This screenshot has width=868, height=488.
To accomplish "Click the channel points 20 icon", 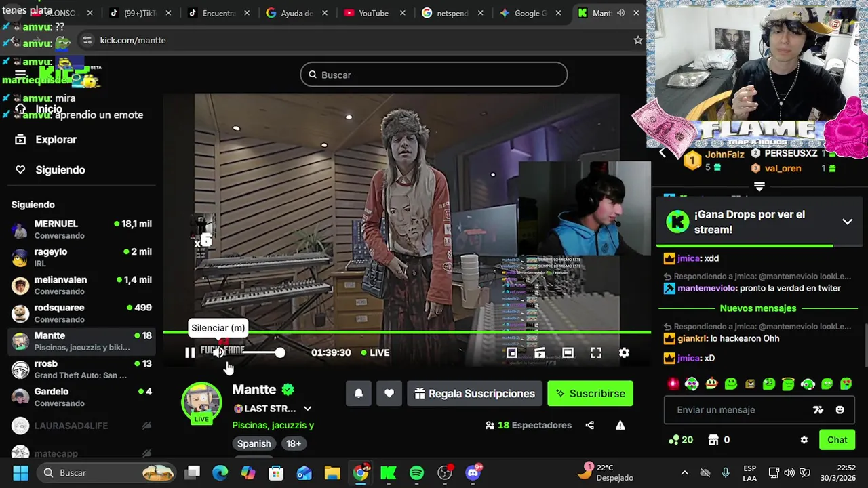I will (x=680, y=440).
